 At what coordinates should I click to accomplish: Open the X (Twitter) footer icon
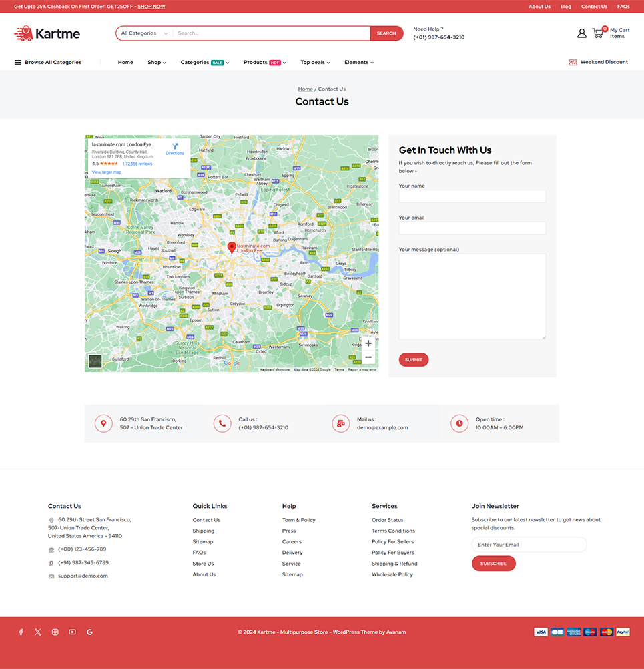coord(38,632)
